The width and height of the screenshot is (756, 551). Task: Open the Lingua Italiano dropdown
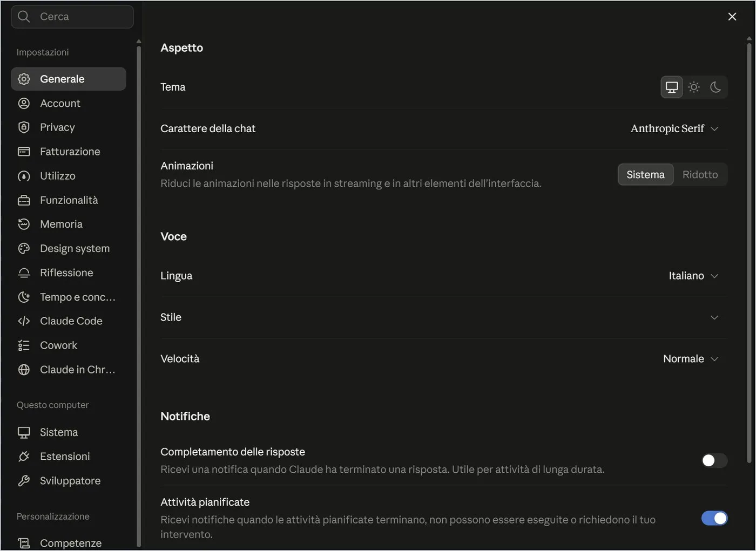[x=693, y=276]
